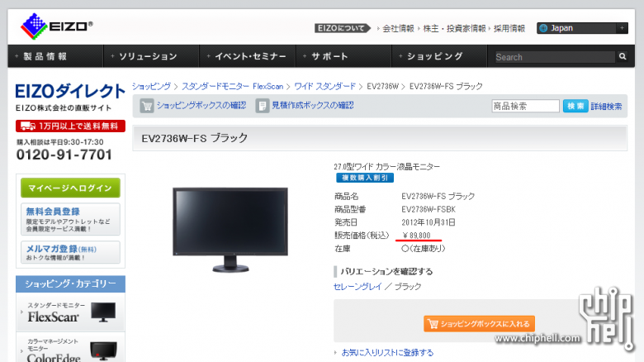The image size is (644, 362).
Task: Open the 詳細検索 link
Action: click(x=606, y=107)
